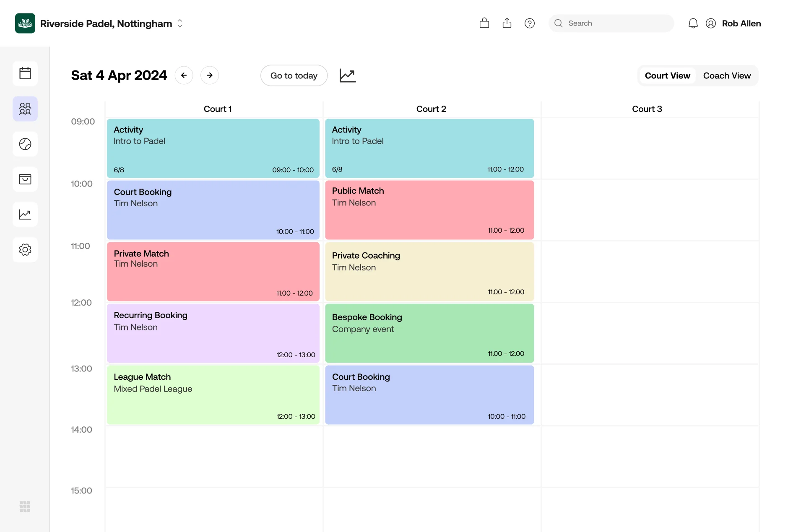Select the pink Public Match block

pos(429,210)
